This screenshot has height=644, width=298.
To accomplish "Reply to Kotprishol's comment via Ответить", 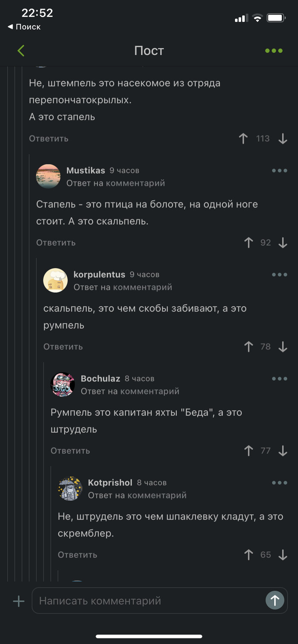I will click(x=77, y=555).
